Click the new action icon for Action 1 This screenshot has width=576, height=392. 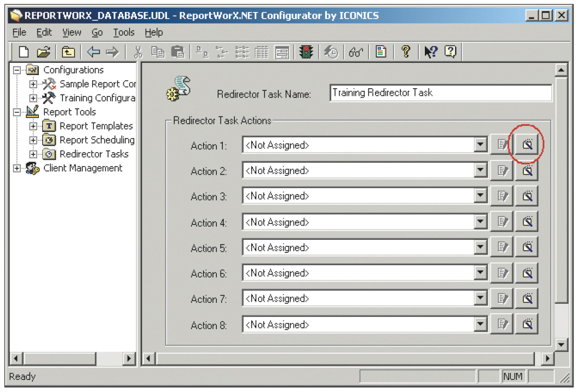[x=527, y=145]
